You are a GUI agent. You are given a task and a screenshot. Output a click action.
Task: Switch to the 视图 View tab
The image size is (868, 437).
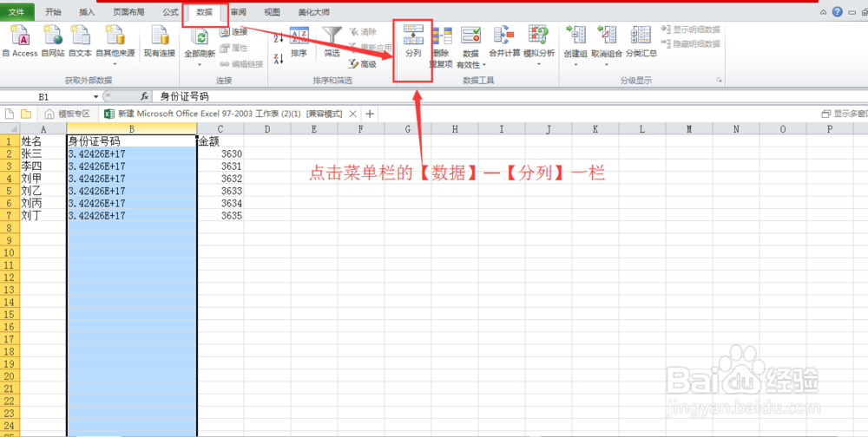coord(272,11)
